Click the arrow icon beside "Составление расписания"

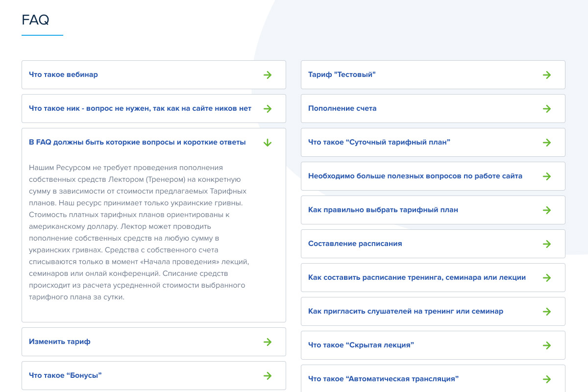[x=546, y=244]
